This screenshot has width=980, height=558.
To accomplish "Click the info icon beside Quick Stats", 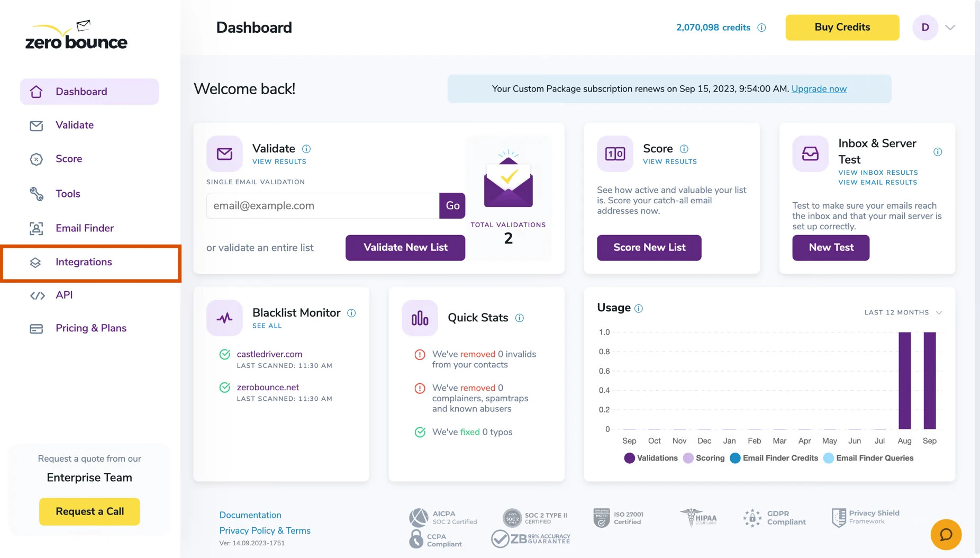I will (x=520, y=318).
